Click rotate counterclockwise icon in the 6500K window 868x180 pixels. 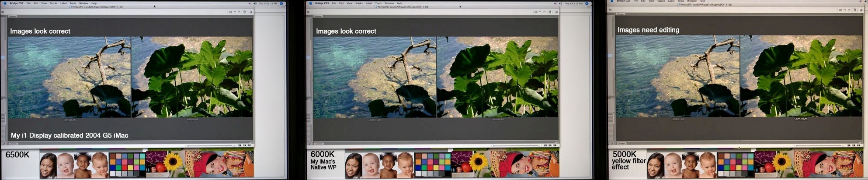234,12
